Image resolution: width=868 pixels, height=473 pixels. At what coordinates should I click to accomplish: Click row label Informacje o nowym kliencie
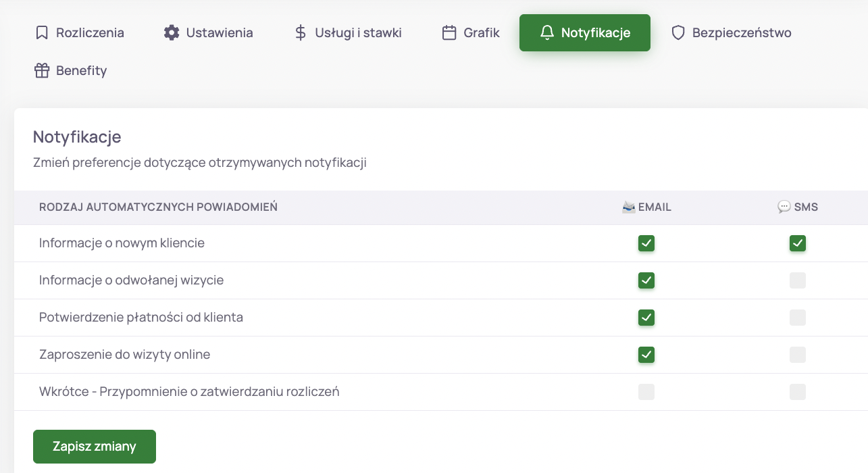pyautogui.click(x=122, y=243)
